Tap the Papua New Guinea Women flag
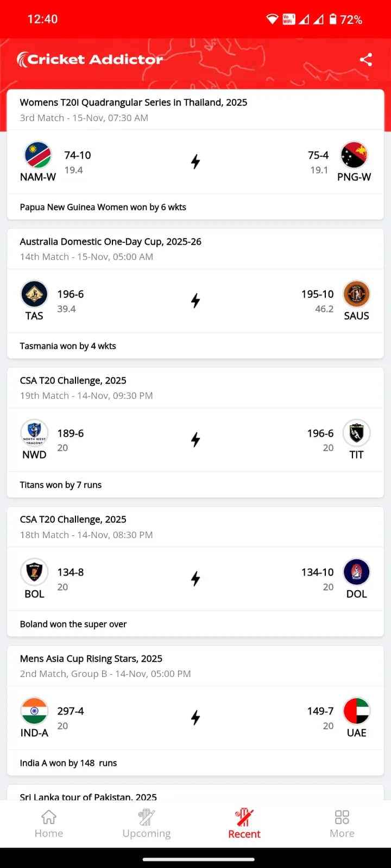The image size is (391, 868). tap(354, 155)
